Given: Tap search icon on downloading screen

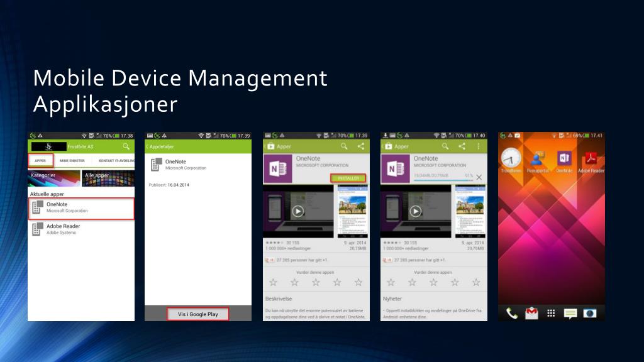Looking at the screenshot, I should pyautogui.click(x=445, y=146).
